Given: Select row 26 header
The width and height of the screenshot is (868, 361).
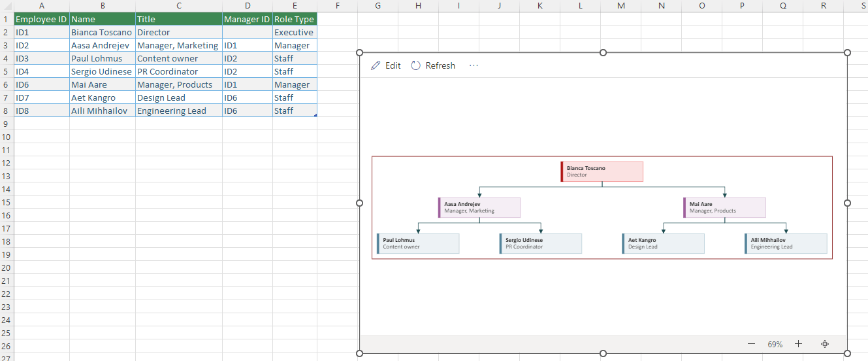Looking at the screenshot, I should pyautogui.click(x=7, y=346).
